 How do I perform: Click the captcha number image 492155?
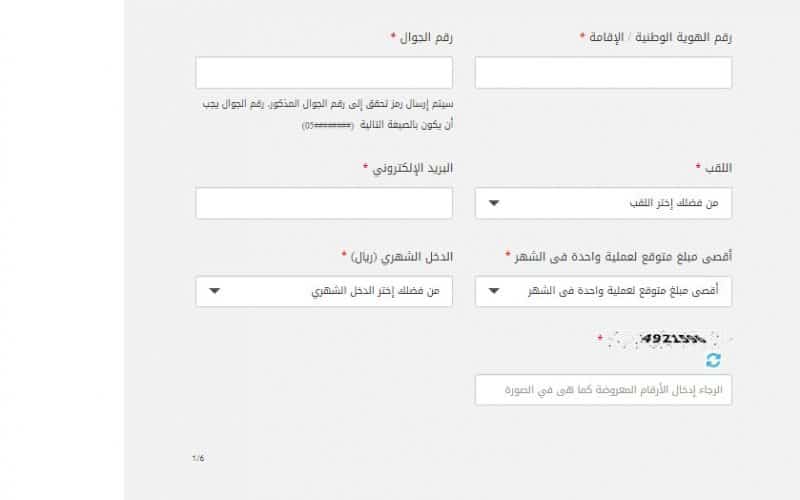point(669,339)
